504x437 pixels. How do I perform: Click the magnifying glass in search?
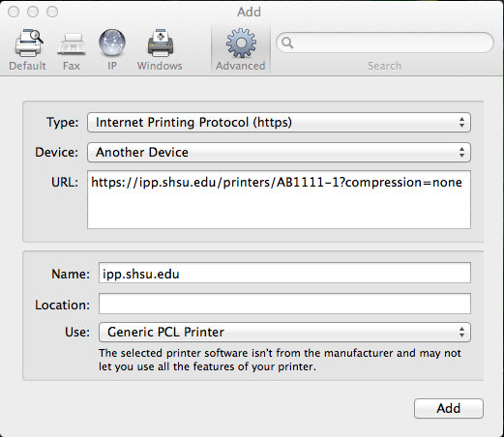(x=287, y=43)
